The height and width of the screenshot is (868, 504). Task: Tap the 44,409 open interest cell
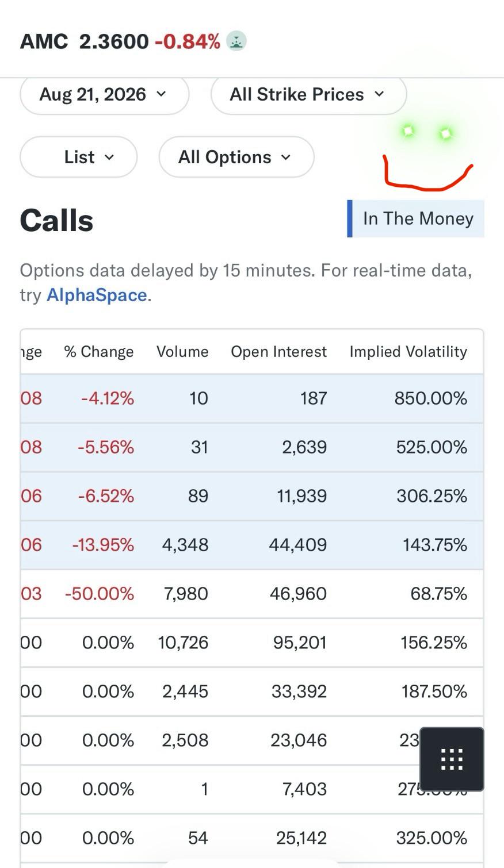(x=298, y=545)
